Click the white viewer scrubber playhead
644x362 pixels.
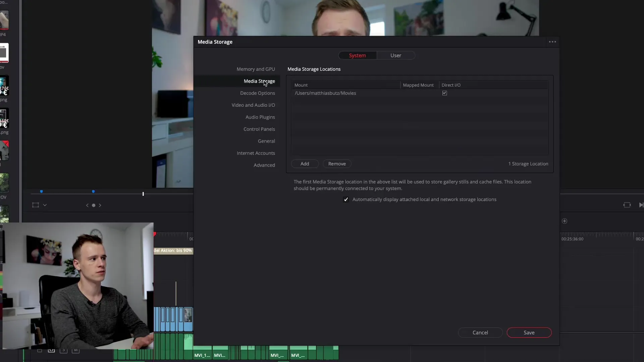coord(143,194)
